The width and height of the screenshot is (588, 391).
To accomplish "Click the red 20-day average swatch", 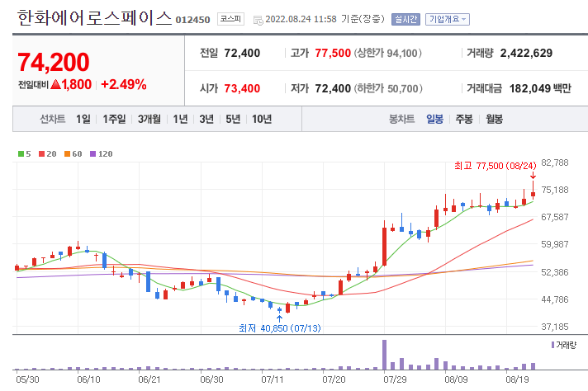I will [x=41, y=154].
